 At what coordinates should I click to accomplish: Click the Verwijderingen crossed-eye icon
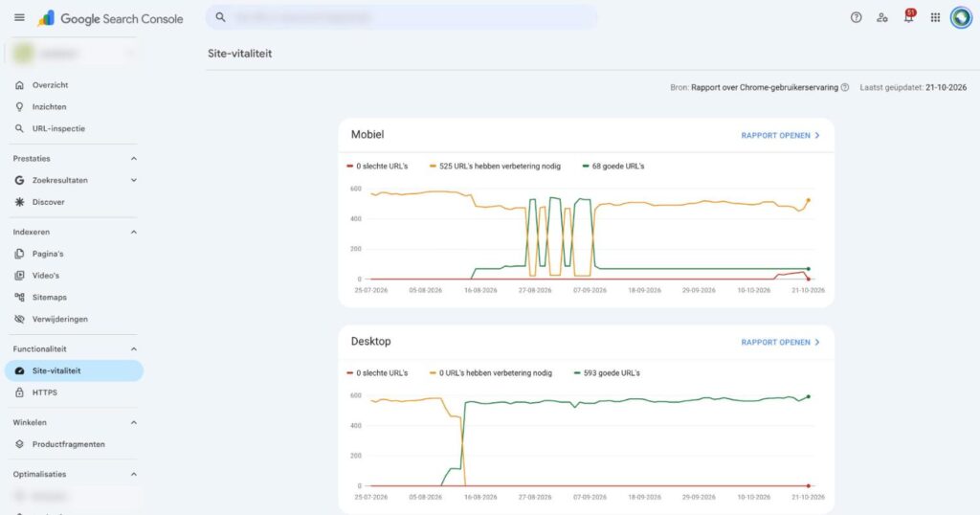(19, 320)
